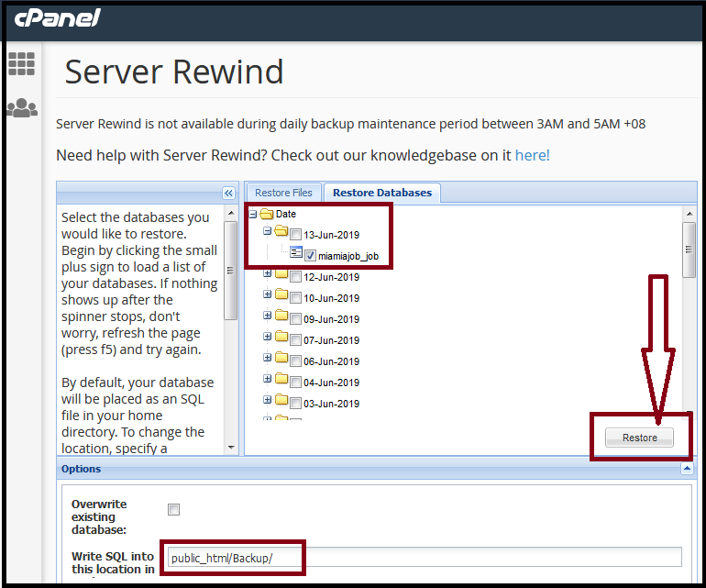Check the 12-Jun-2019 backup checkbox
This screenshot has height=588, width=706.
295,276
